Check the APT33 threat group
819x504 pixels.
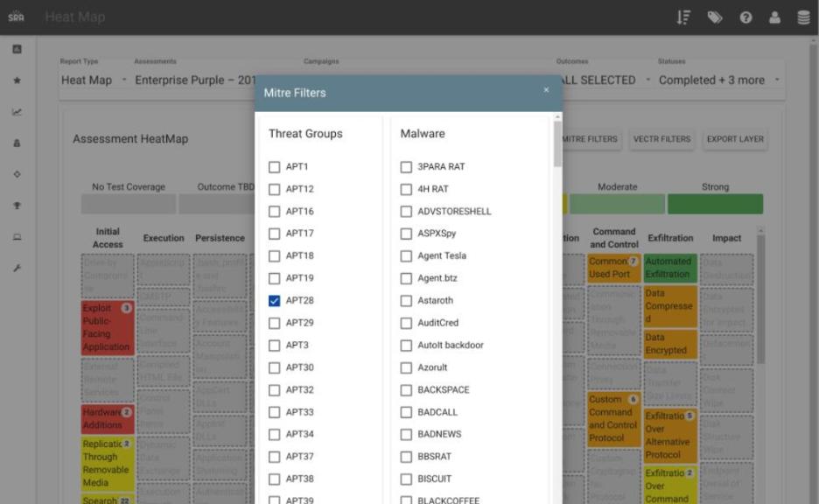274,413
